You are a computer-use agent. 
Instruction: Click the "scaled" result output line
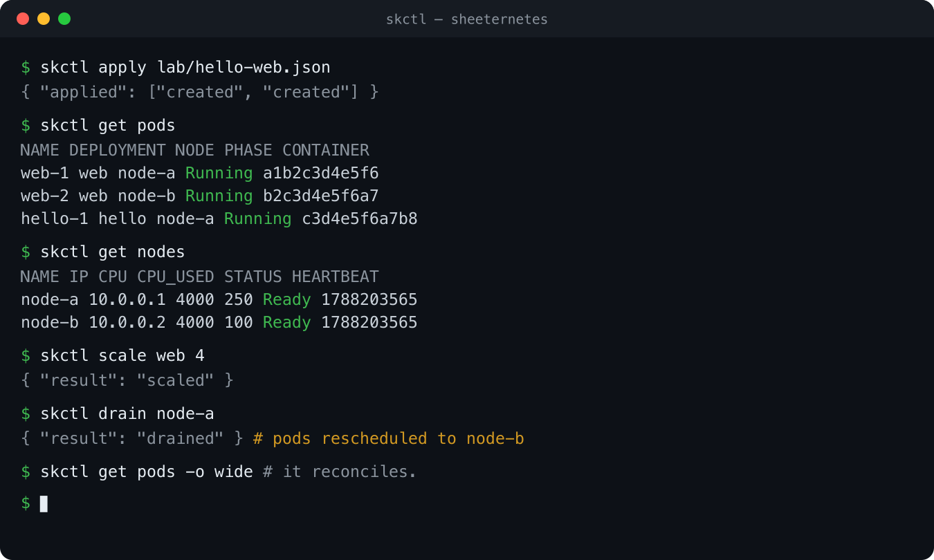pos(127,380)
